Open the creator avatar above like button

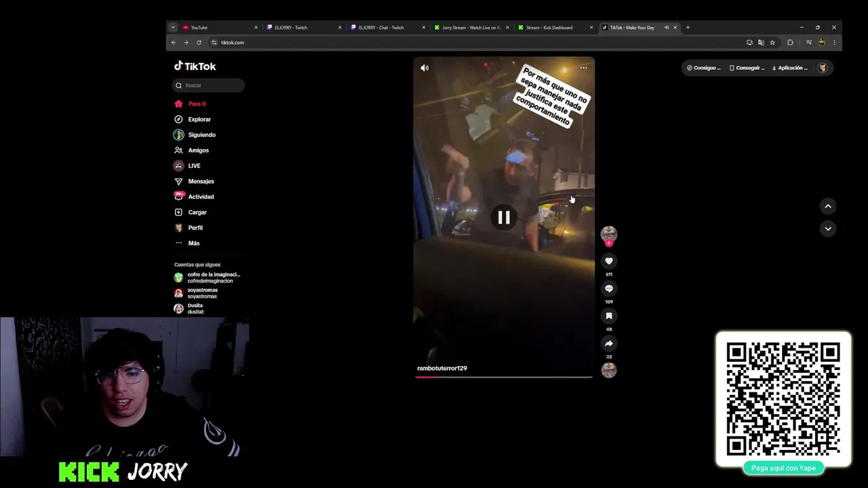(x=609, y=234)
